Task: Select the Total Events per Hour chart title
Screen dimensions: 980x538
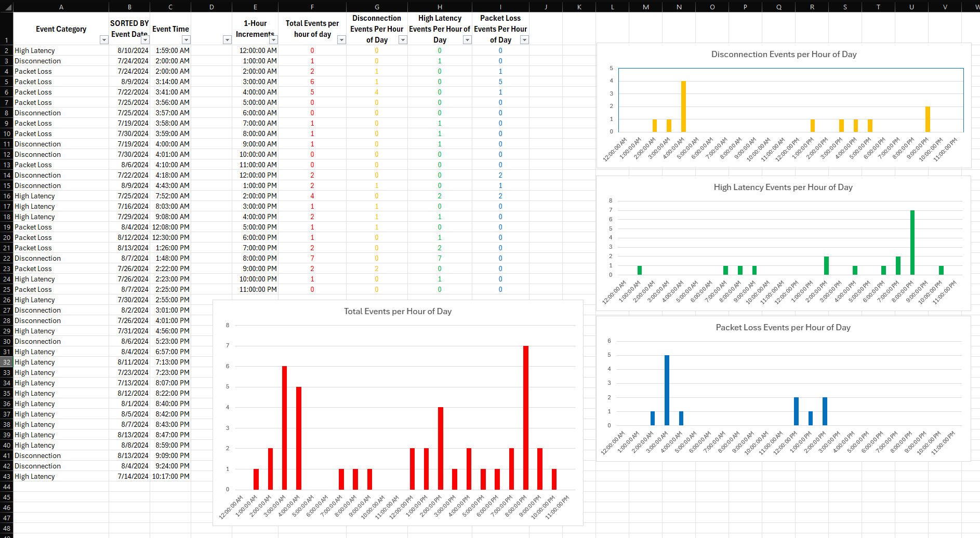Action: pyautogui.click(x=398, y=312)
